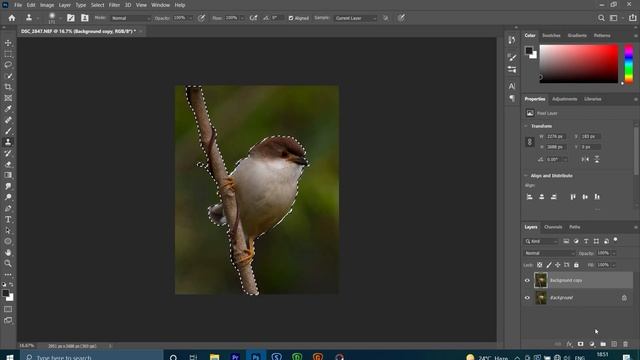
Task: Open the layer blend mode Normal dropdown
Action: click(549, 253)
